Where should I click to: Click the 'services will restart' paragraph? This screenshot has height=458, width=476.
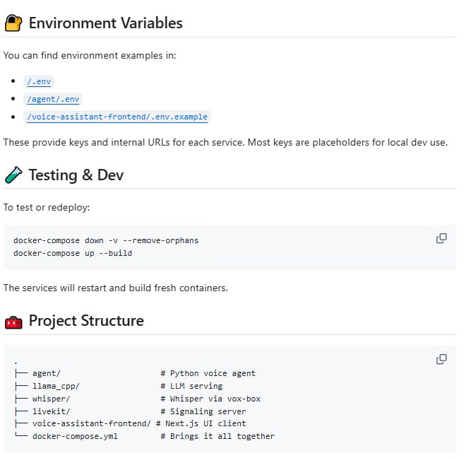tap(115, 288)
